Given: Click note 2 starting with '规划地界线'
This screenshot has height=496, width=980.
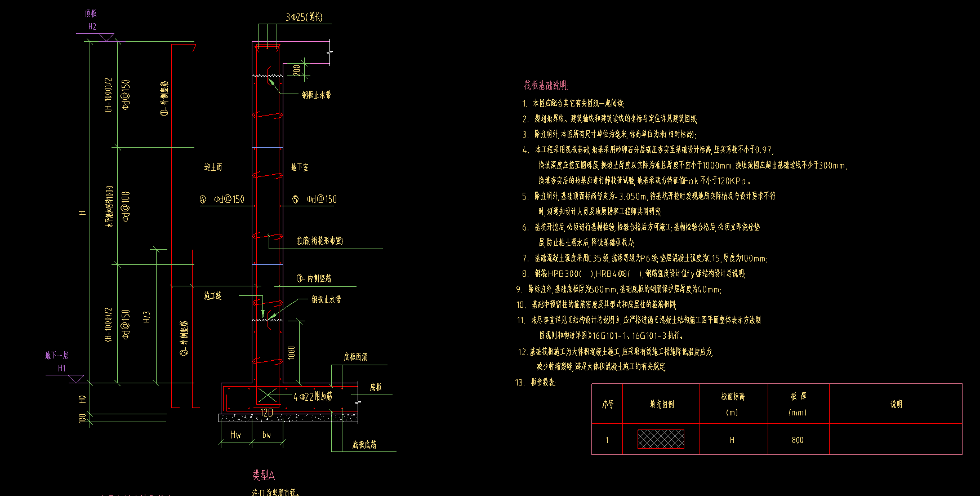Looking at the screenshot, I should tap(616, 119).
